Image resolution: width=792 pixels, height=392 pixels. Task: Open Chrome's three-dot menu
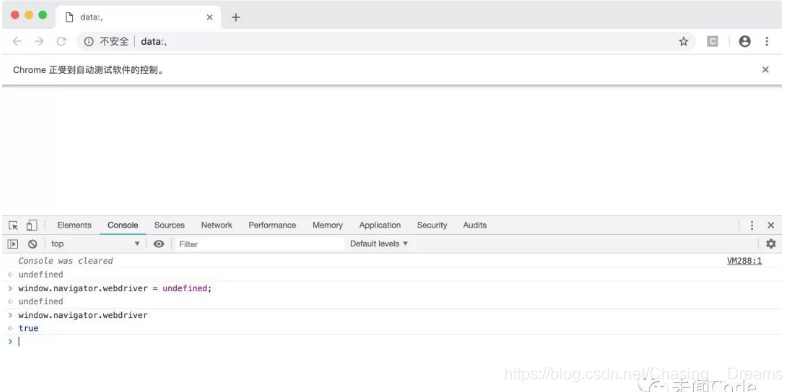click(x=767, y=41)
